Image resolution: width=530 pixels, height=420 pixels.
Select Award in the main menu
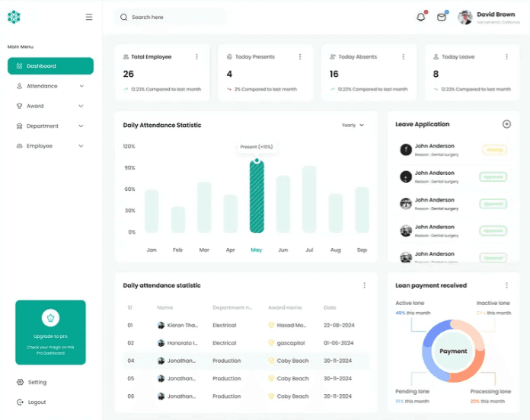50,106
